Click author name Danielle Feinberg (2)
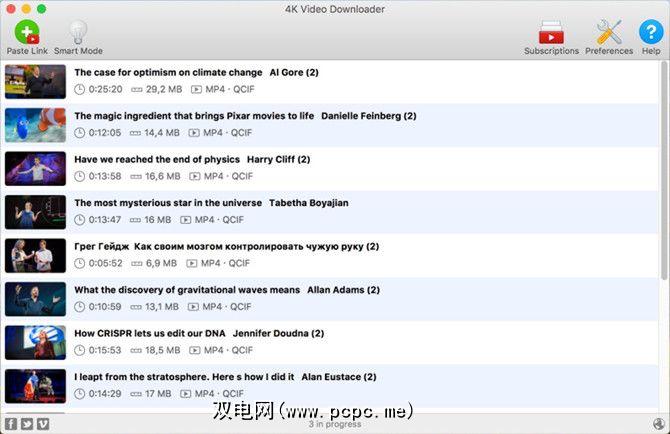 tap(369, 116)
